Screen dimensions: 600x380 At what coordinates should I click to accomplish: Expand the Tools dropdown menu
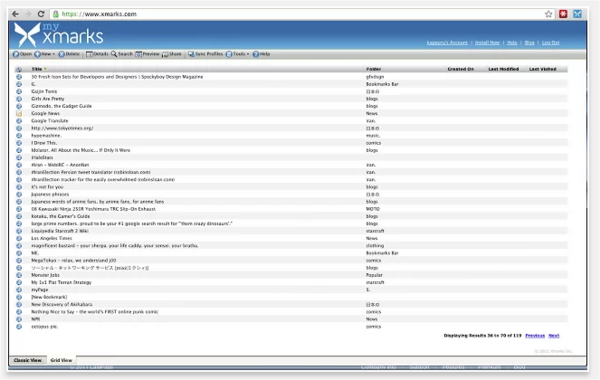(238, 54)
